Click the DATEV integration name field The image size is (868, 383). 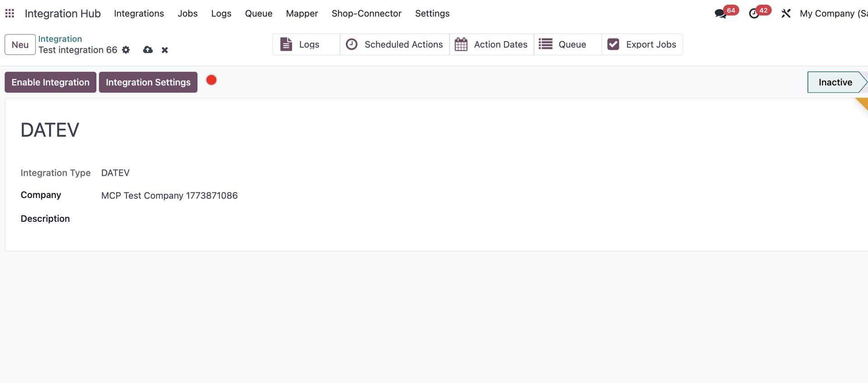(50, 130)
